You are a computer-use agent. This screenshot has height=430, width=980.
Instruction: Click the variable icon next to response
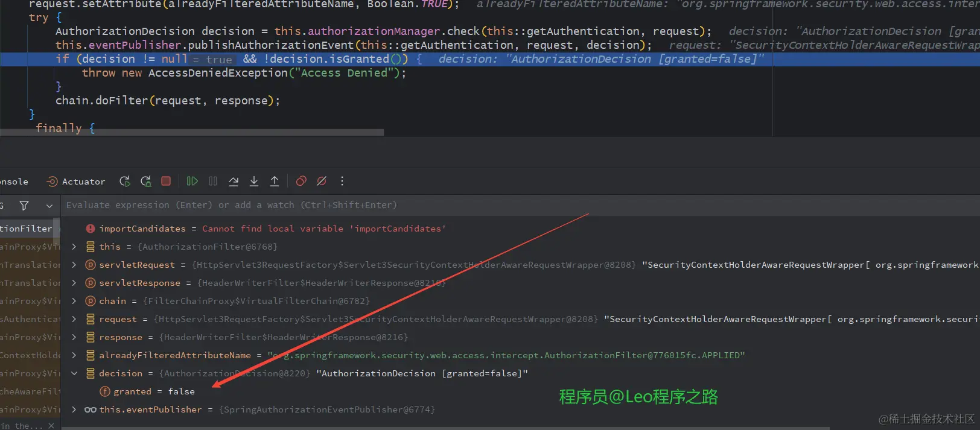(x=91, y=337)
